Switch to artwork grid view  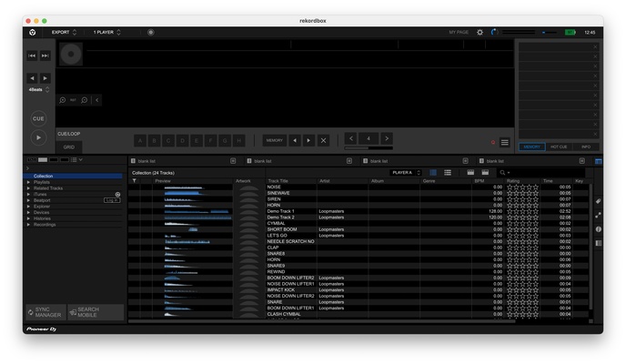coord(433,173)
